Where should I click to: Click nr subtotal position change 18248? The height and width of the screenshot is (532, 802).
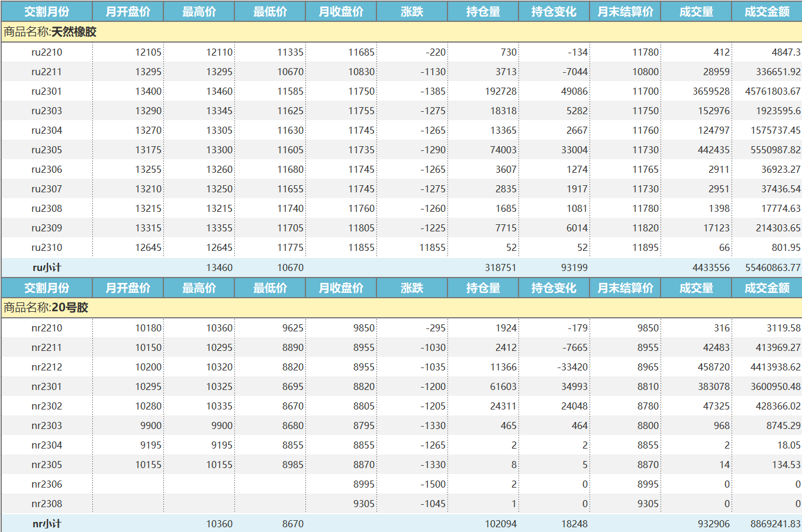pyautogui.click(x=574, y=524)
